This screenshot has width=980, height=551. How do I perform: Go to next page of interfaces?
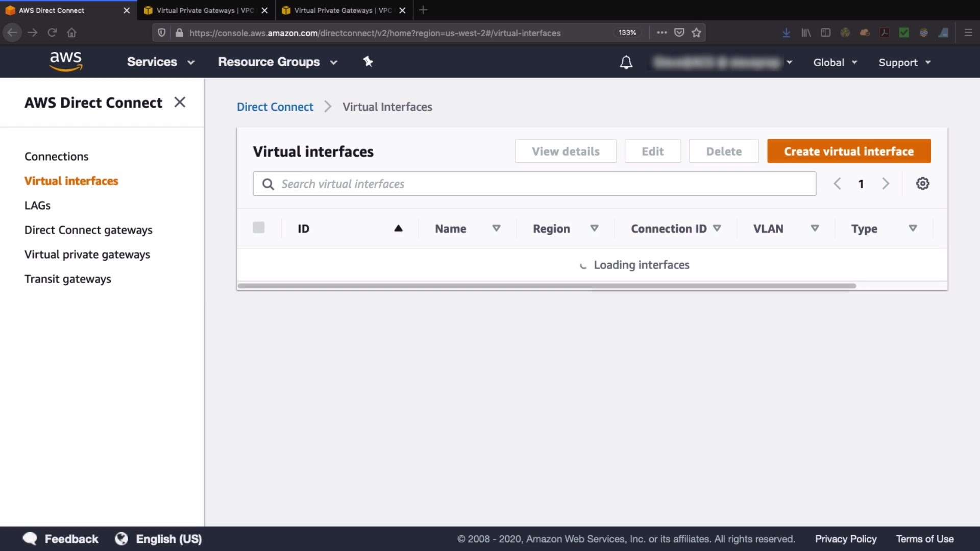(886, 184)
